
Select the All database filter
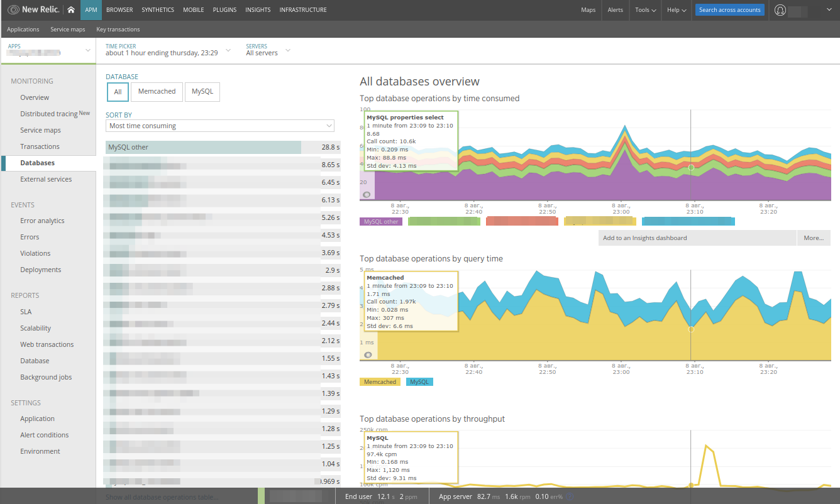click(118, 92)
